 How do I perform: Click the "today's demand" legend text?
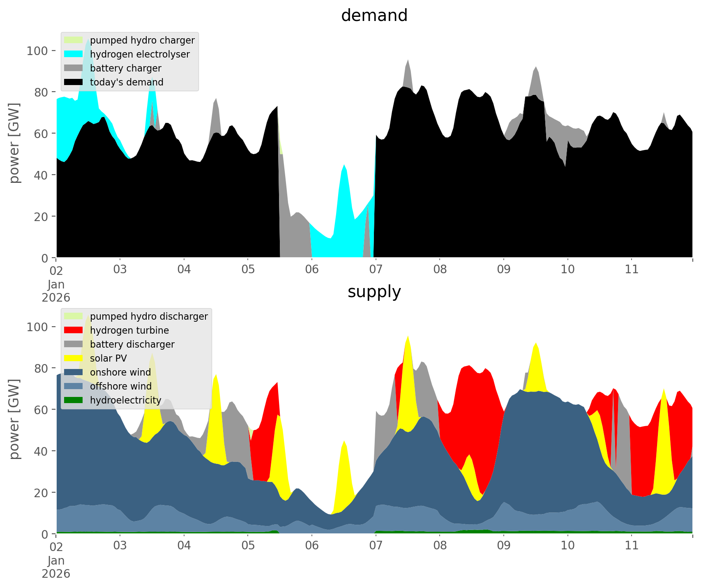(127, 82)
